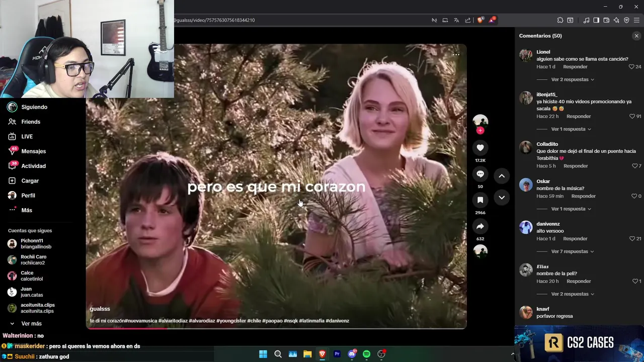The height and width of the screenshot is (362, 644).
Task: Toggle the browser sidebar panel icon
Action: [596, 20]
